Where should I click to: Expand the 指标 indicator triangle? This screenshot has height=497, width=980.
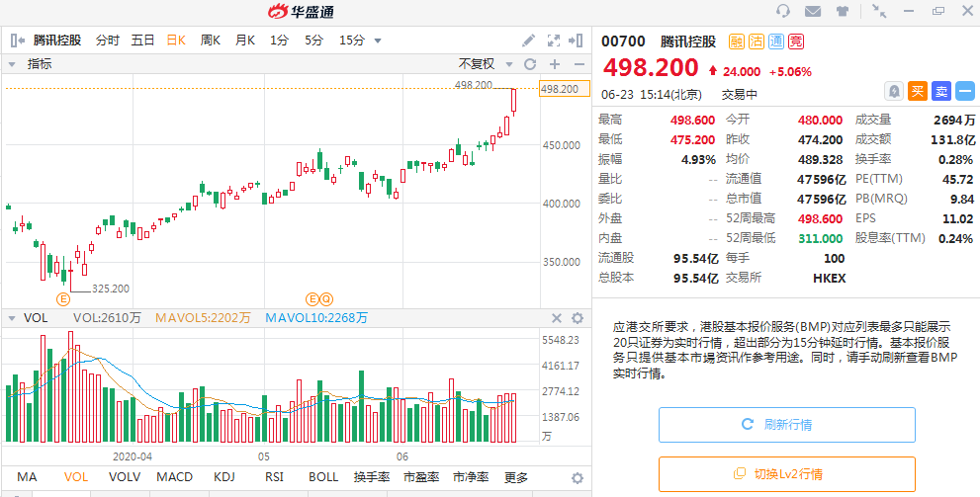(11, 64)
